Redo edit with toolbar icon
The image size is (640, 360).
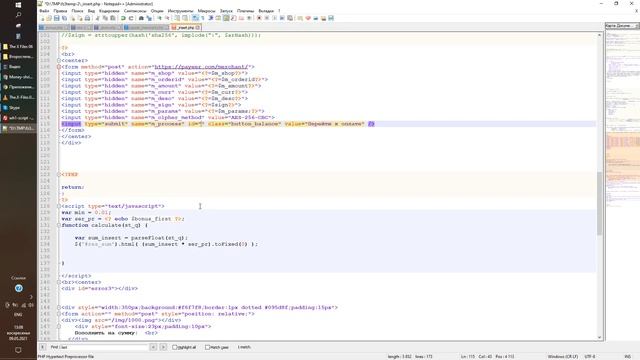(x=131, y=18)
